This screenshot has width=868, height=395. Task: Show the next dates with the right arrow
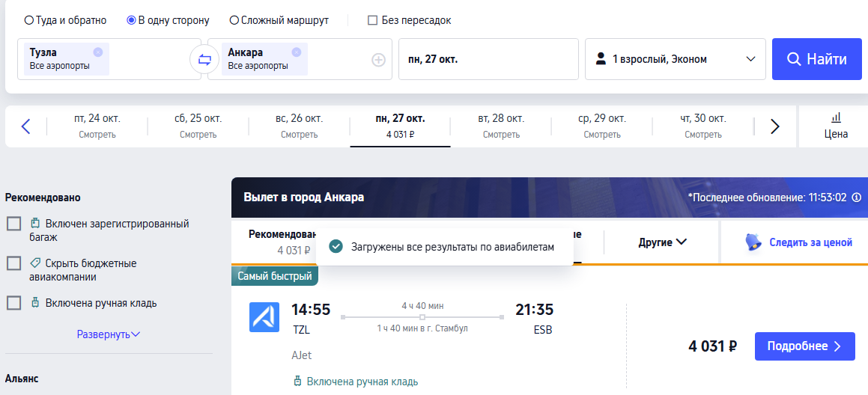[775, 126]
